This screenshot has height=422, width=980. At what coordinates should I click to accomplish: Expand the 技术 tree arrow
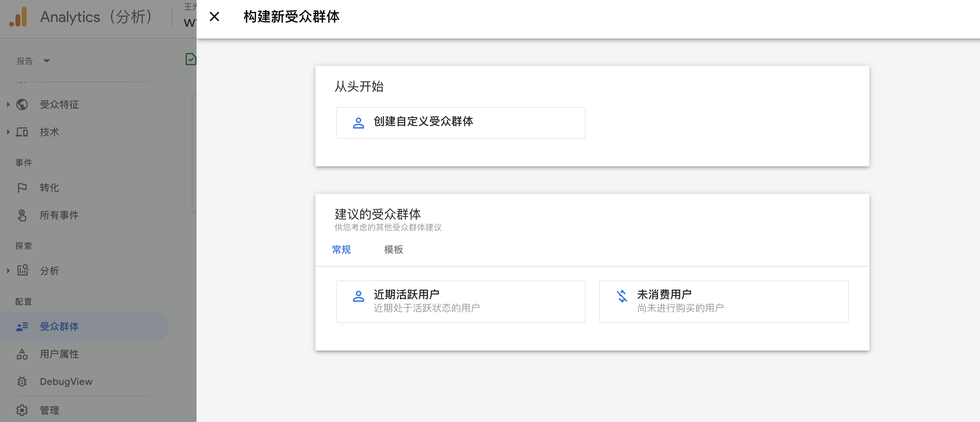click(x=8, y=132)
